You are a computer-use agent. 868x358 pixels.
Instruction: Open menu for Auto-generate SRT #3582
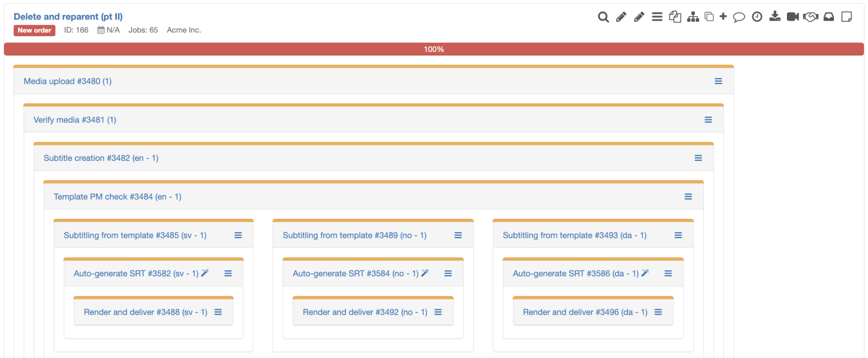[x=228, y=274]
